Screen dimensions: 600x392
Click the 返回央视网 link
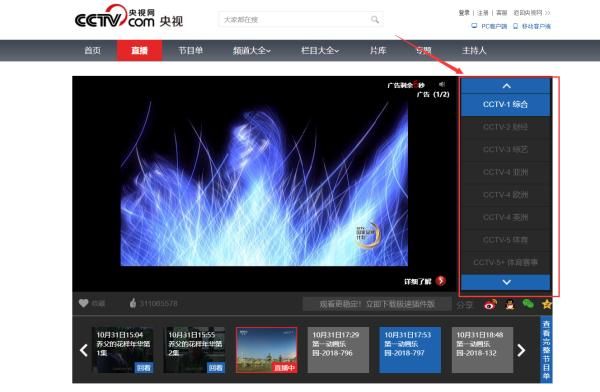528,13
